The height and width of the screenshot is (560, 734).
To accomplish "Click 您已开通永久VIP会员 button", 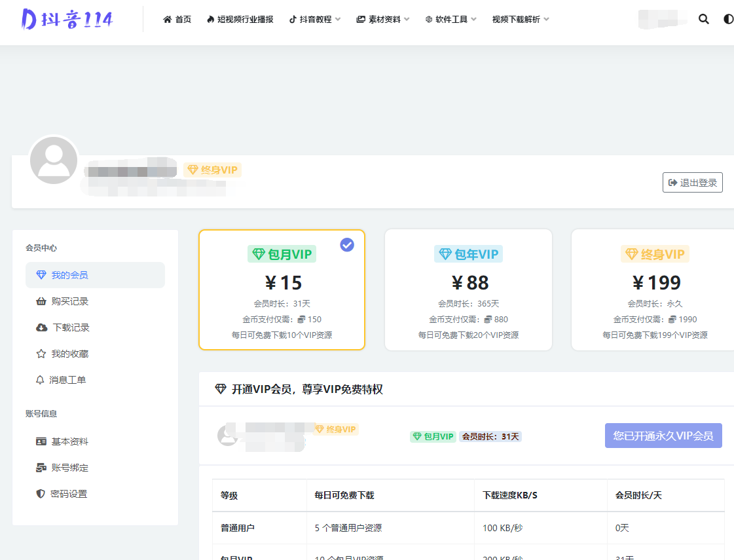I will point(663,436).
